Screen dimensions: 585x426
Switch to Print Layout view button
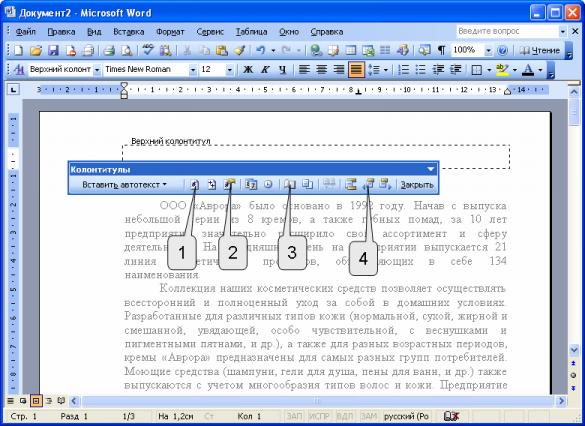(x=36, y=401)
